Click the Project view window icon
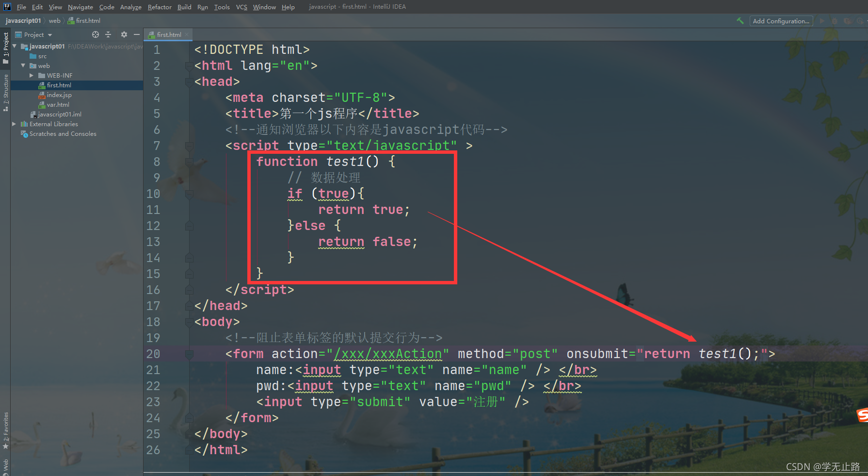868x476 pixels. (18, 35)
